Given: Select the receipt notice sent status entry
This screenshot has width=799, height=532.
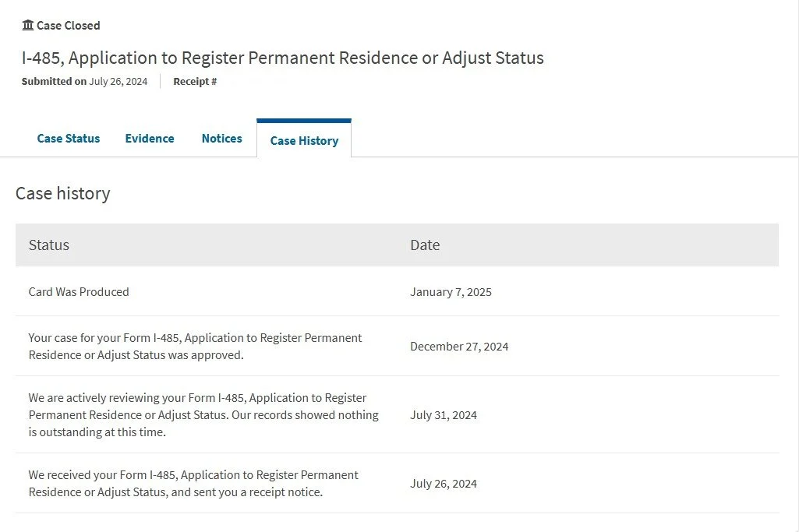Looking at the screenshot, I should (x=193, y=484).
